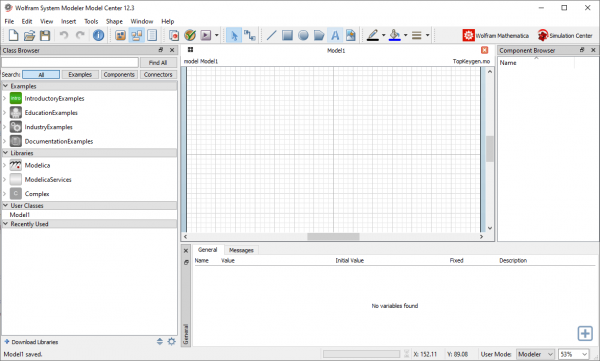Switch to Diagram view
Screen dimensions: 600x361
coord(137,36)
